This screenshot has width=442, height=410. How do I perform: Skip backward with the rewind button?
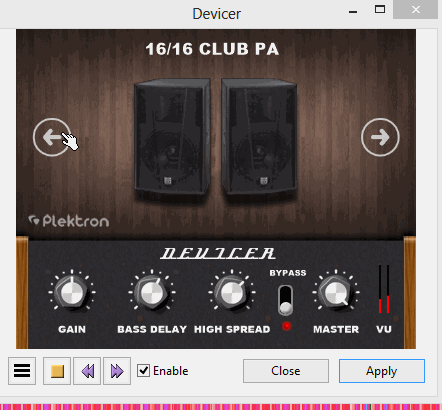click(x=87, y=371)
